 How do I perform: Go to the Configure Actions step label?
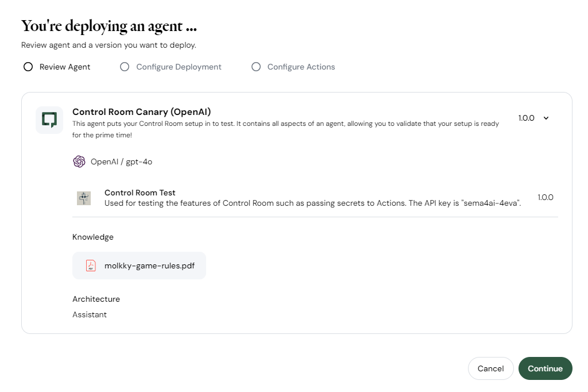(x=301, y=67)
